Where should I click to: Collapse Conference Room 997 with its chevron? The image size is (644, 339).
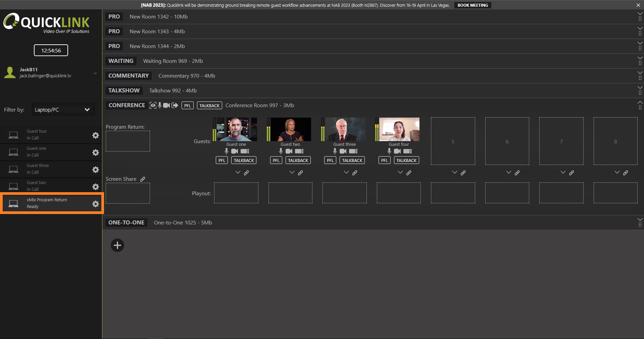click(x=640, y=102)
